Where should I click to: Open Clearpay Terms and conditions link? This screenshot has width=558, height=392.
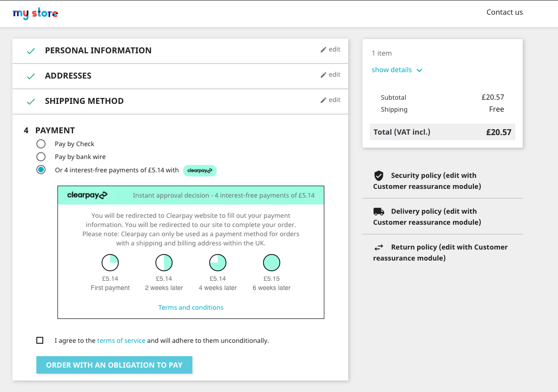click(191, 307)
